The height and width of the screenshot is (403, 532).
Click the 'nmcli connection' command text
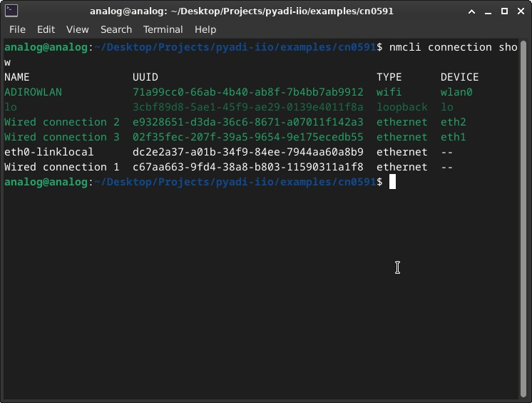(x=441, y=47)
